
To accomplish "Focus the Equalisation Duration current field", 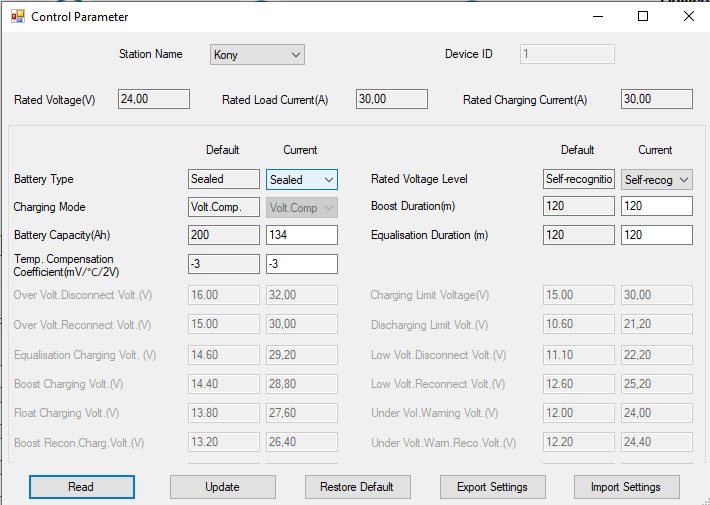I will (657, 235).
